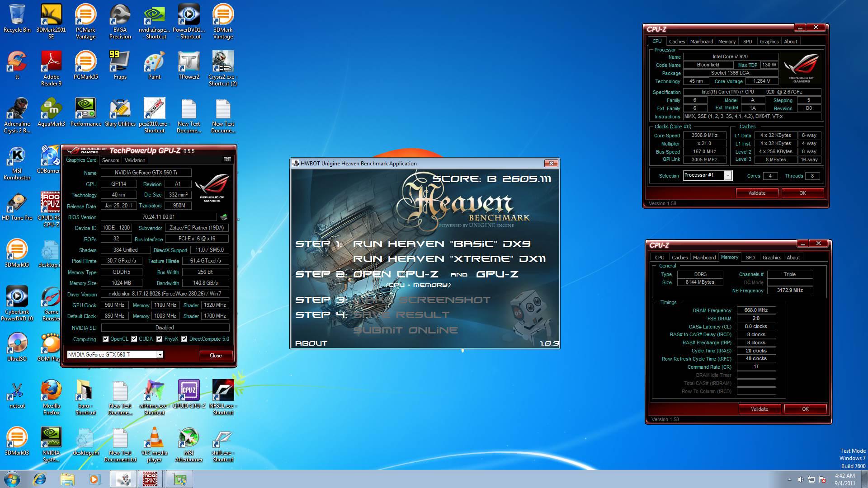The height and width of the screenshot is (488, 868).
Task: Open Adobe Reader 9 icon
Action: (51, 69)
